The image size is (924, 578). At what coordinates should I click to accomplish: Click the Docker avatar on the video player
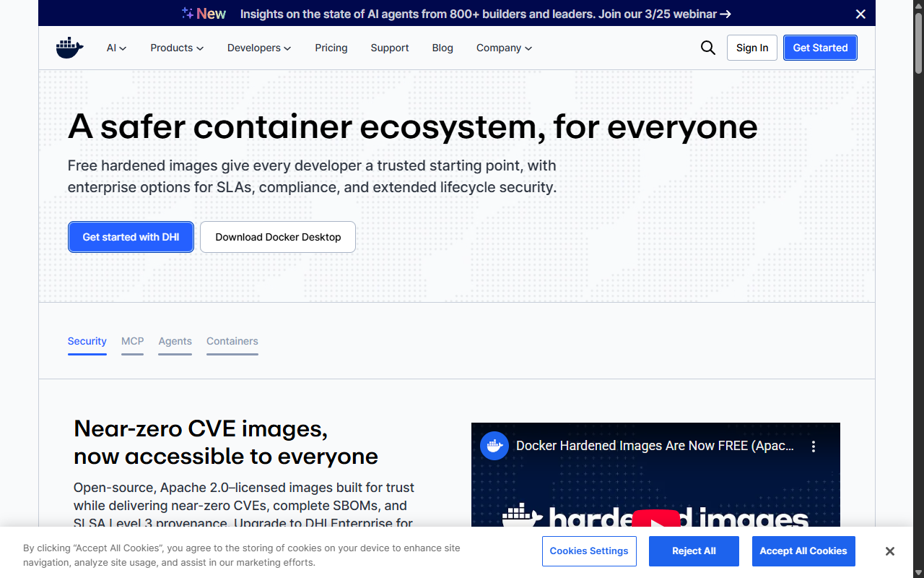[x=494, y=446]
